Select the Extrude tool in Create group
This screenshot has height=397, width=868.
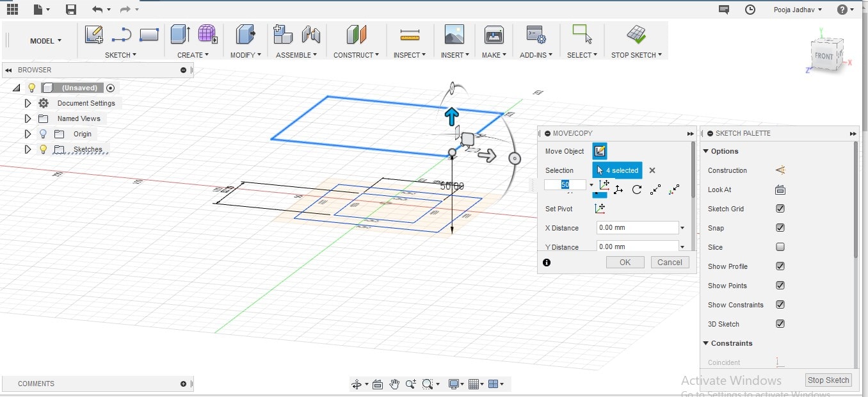click(x=180, y=35)
